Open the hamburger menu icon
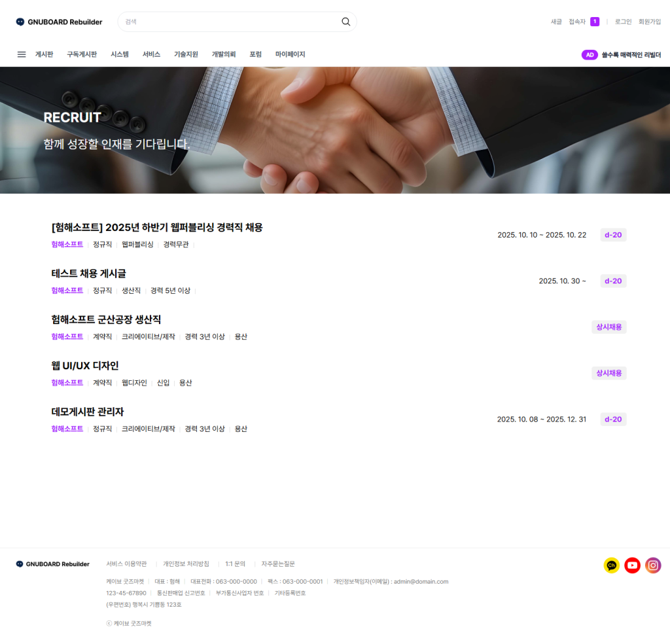The width and height of the screenshot is (670, 644). pyautogui.click(x=22, y=54)
